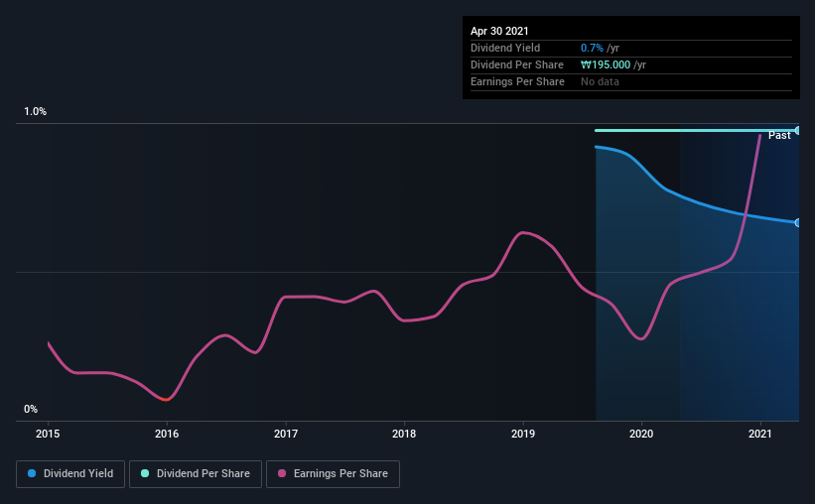This screenshot has height=504, width=815.
Task: Click the 2016 label on the x-axis
Action: point(167,434)
